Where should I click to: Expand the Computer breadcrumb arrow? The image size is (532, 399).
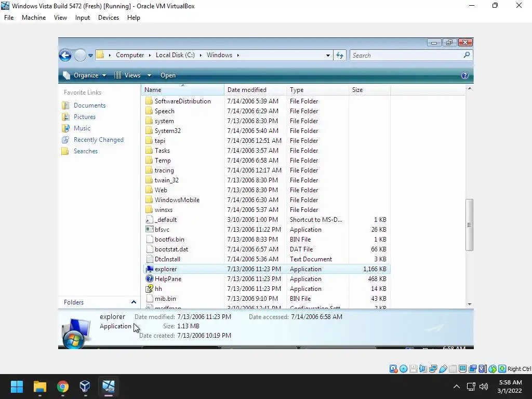150,55
